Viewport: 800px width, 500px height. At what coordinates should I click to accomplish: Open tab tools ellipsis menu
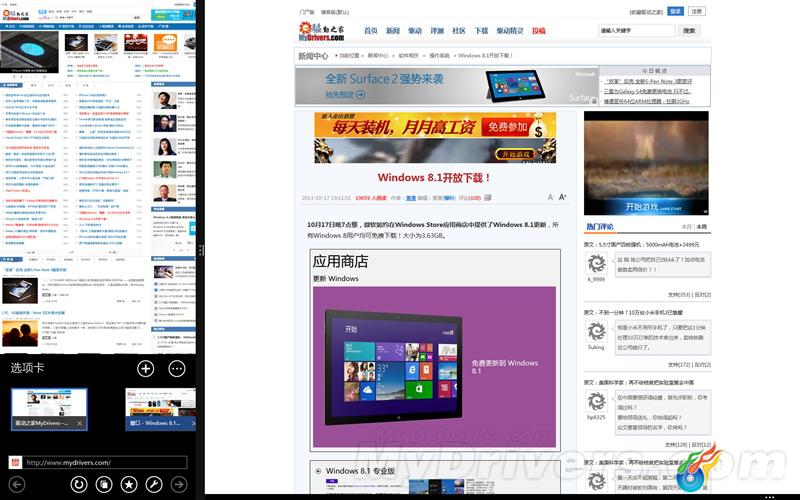pos(177,368)
